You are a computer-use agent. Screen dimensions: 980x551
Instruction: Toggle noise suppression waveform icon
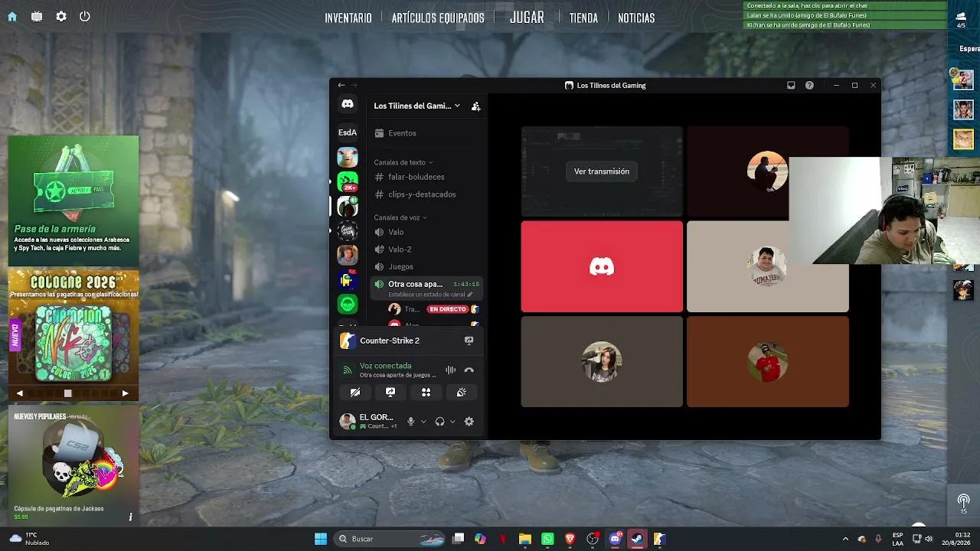click(x=451, y=370)
